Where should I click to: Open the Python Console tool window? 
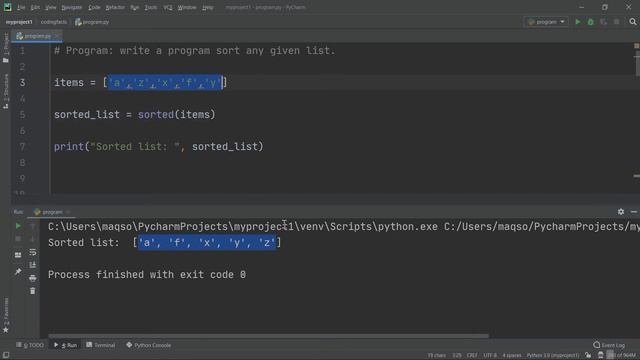tap(149, 345)
